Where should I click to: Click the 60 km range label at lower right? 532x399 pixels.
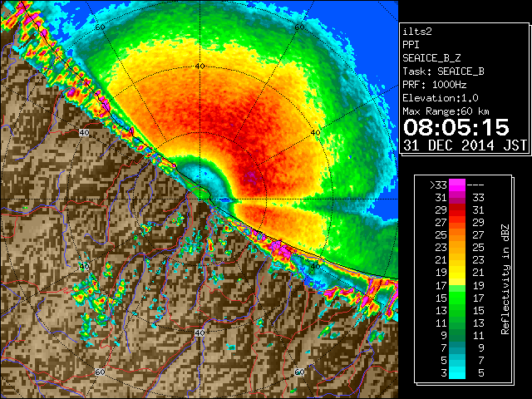pos(299,372)
